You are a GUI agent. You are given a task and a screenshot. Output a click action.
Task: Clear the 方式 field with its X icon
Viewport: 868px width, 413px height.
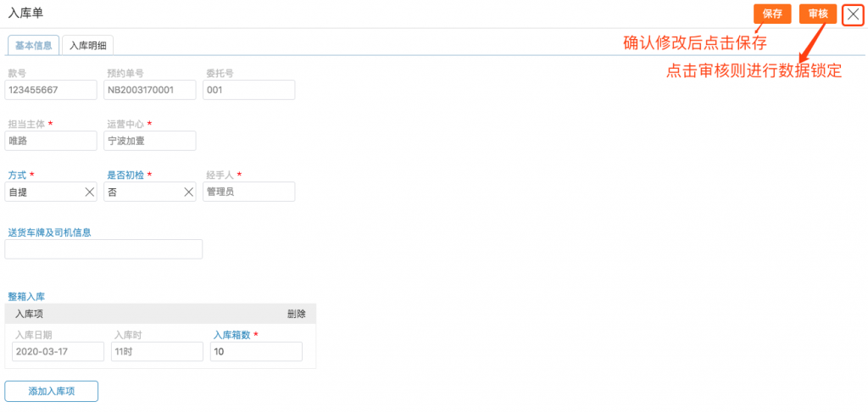[90, 193]
